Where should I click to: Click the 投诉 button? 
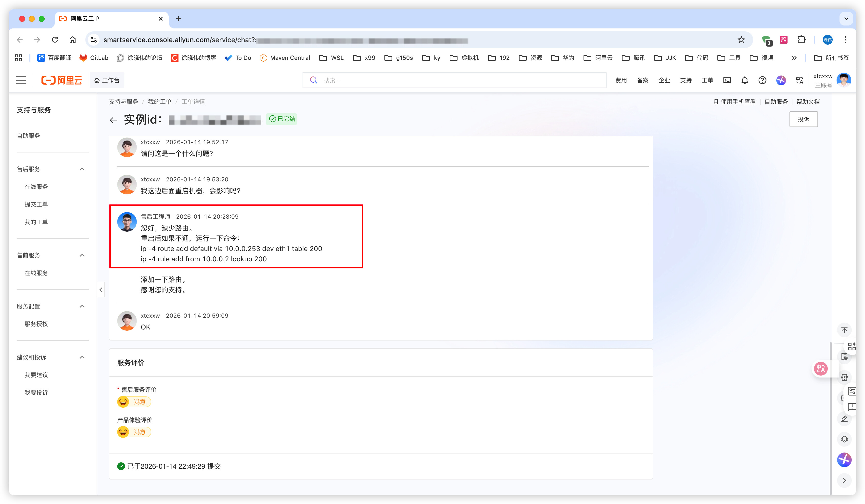click(x=803, y=119)
